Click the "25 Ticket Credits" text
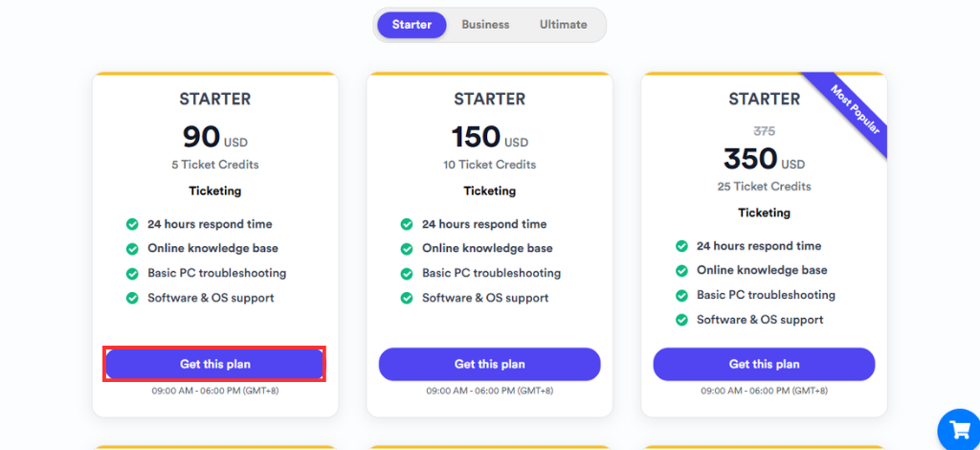 [x=764, y=187]
